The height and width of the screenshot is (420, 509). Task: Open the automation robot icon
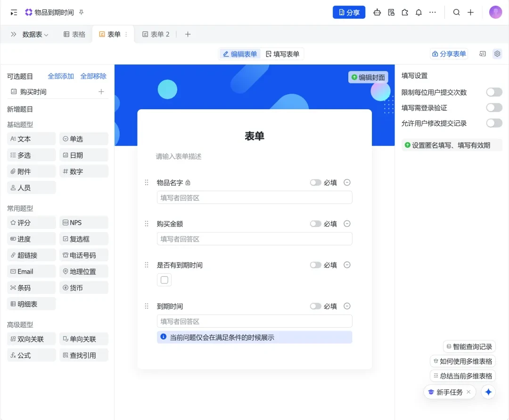(377, 12)
